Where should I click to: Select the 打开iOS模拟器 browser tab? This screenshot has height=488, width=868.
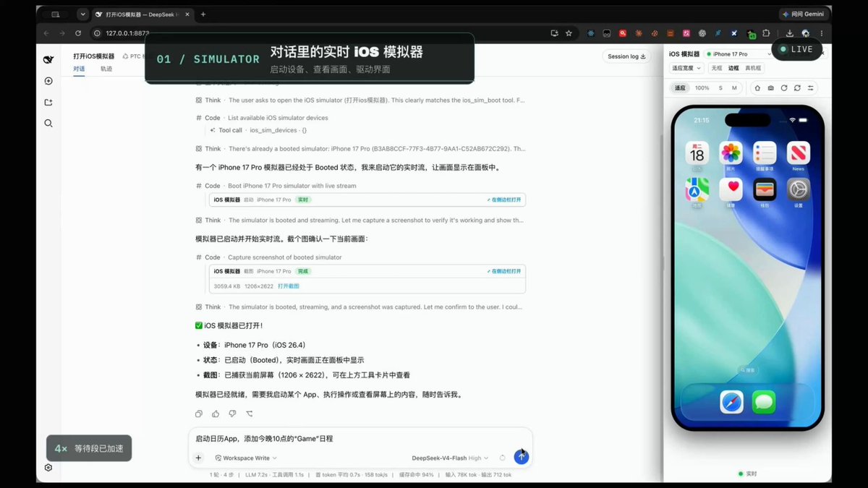[x=143, y=14]
